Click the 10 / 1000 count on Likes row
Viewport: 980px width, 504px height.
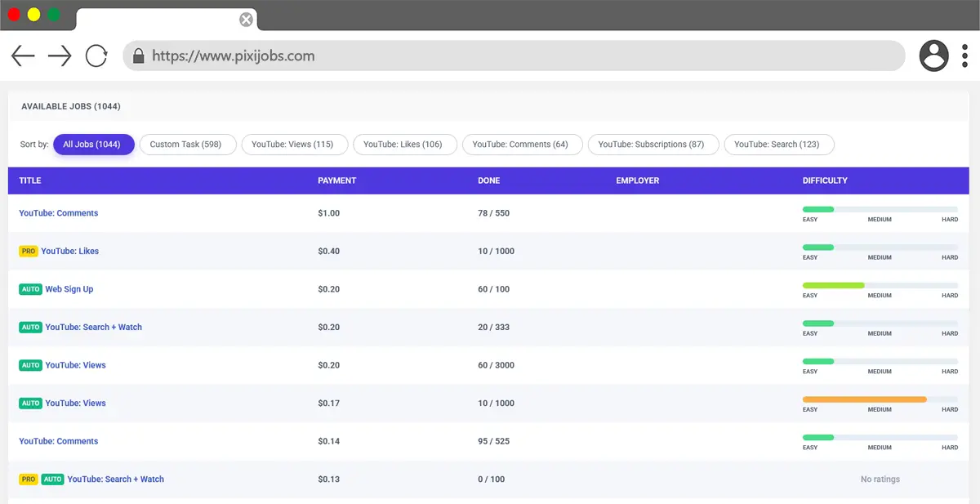[x=497, y=252]
